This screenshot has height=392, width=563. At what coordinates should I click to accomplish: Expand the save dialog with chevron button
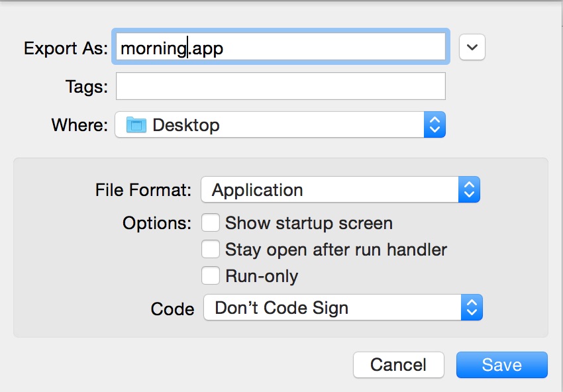click(472, 47)
